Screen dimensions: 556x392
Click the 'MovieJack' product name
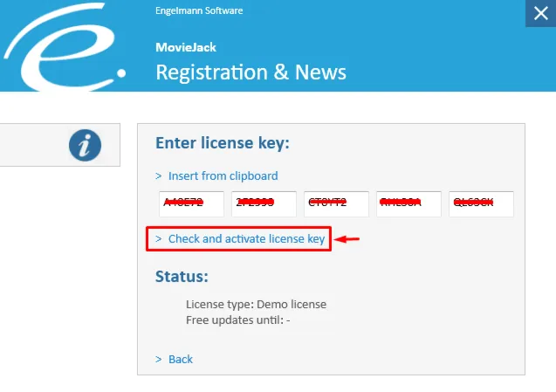(x=186, y=47)
